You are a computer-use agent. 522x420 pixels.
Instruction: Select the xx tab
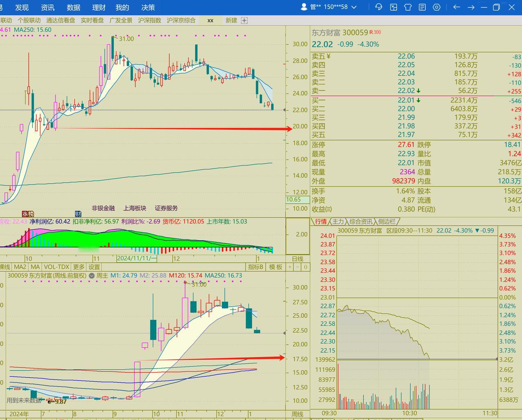[210, 20]
